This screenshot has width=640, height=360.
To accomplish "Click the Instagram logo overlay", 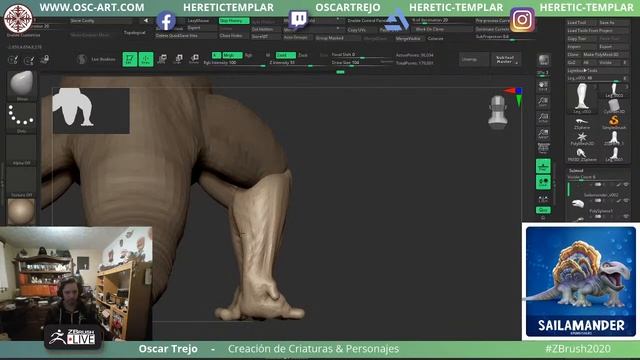I will pos(522,20).
